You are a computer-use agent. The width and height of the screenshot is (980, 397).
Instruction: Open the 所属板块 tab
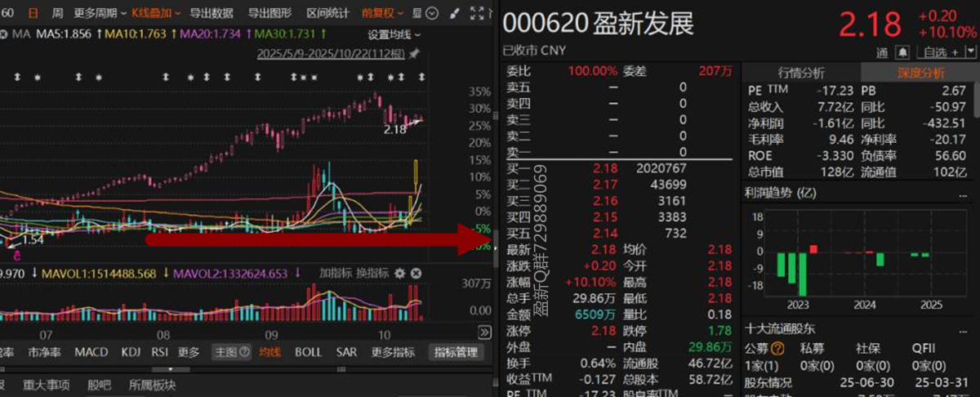(153, 385)
